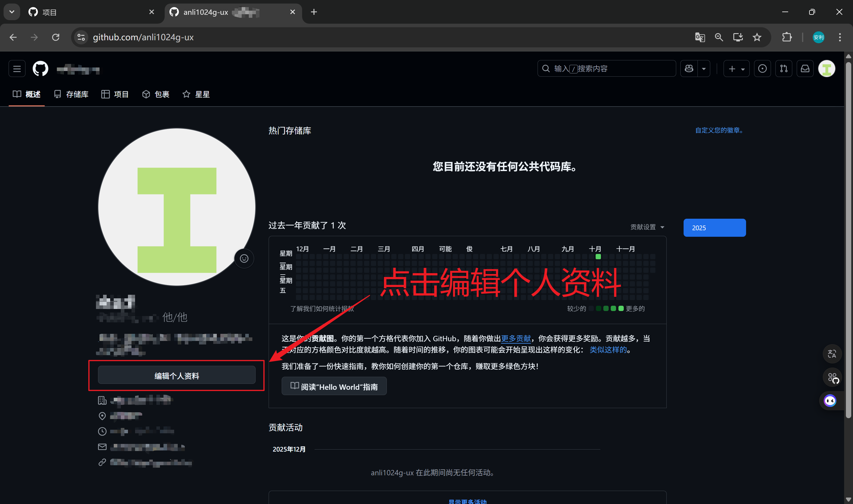Expand the Copilot dropdown arrow
Viewport: 853px width, 504px height.
(x=704, y=69)
